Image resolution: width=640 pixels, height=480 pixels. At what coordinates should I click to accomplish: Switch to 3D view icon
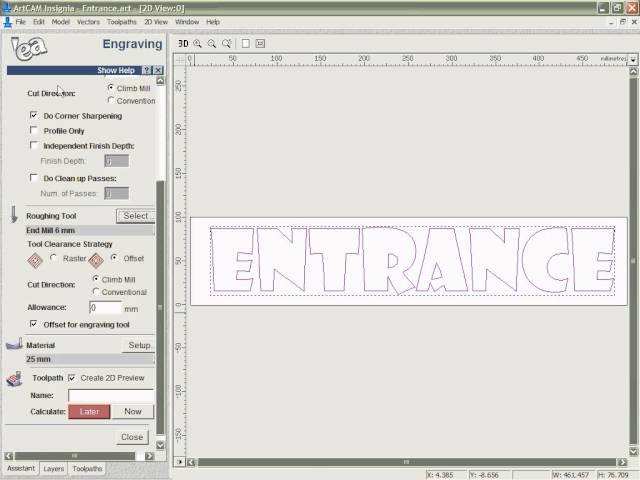point(183,43)
